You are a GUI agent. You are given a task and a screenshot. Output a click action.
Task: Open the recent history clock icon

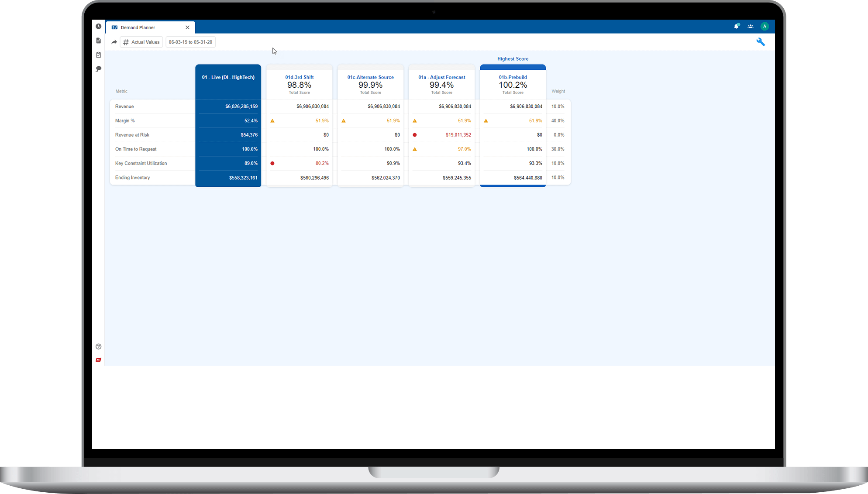pos(99,26)
